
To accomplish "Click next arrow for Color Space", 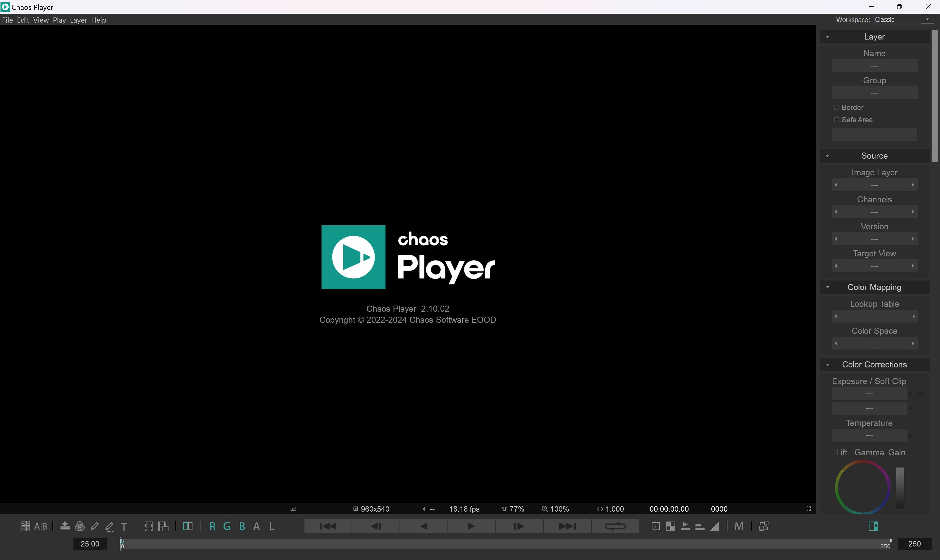I will click(913, 343).
